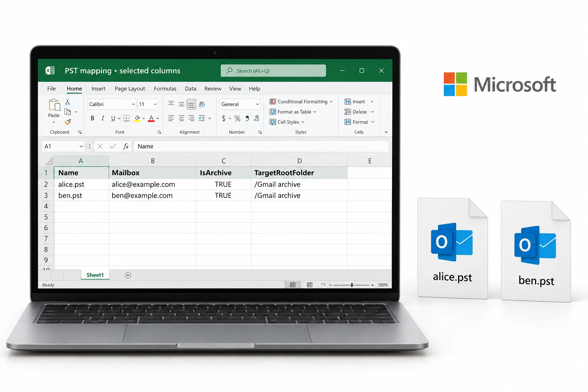
Task: Click the Copy icon in Clipboard group
Action: tap(68, 112)
